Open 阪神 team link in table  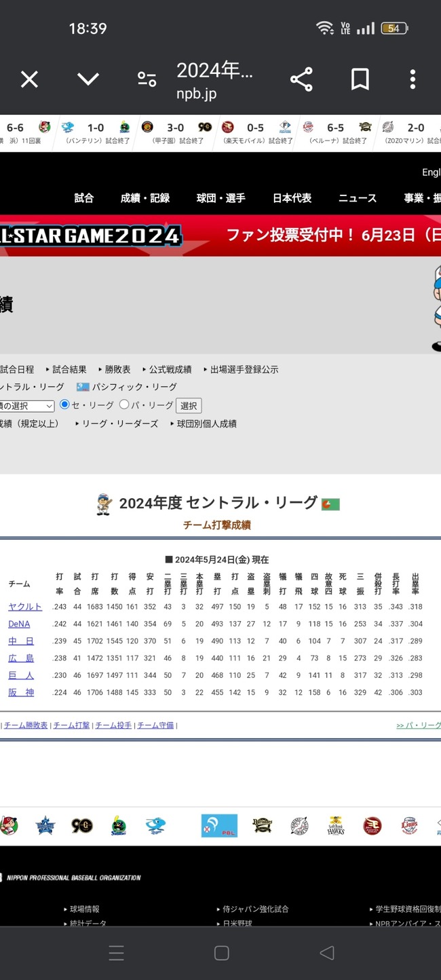(21, 692)
